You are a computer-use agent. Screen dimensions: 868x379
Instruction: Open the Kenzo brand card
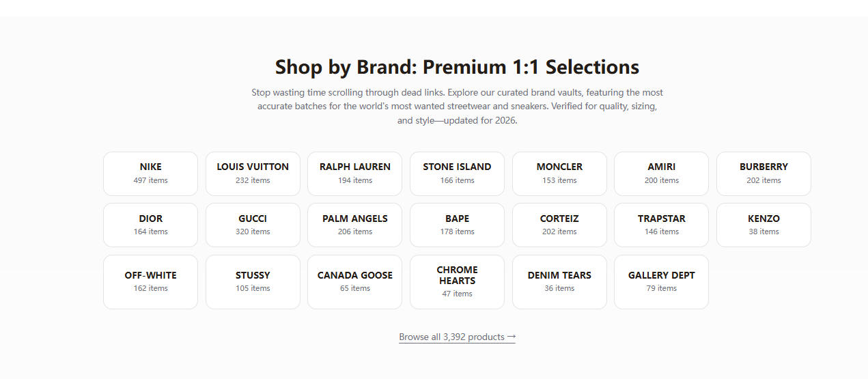(764, 225)
